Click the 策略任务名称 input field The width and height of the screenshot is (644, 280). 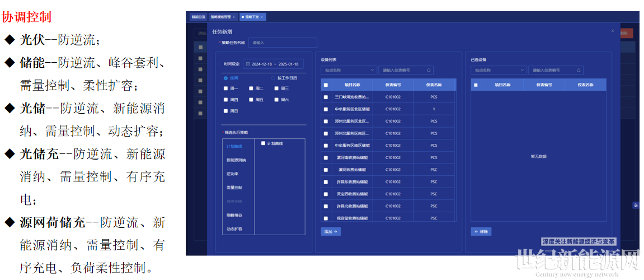pyautogui.click(x=282, y=43)
